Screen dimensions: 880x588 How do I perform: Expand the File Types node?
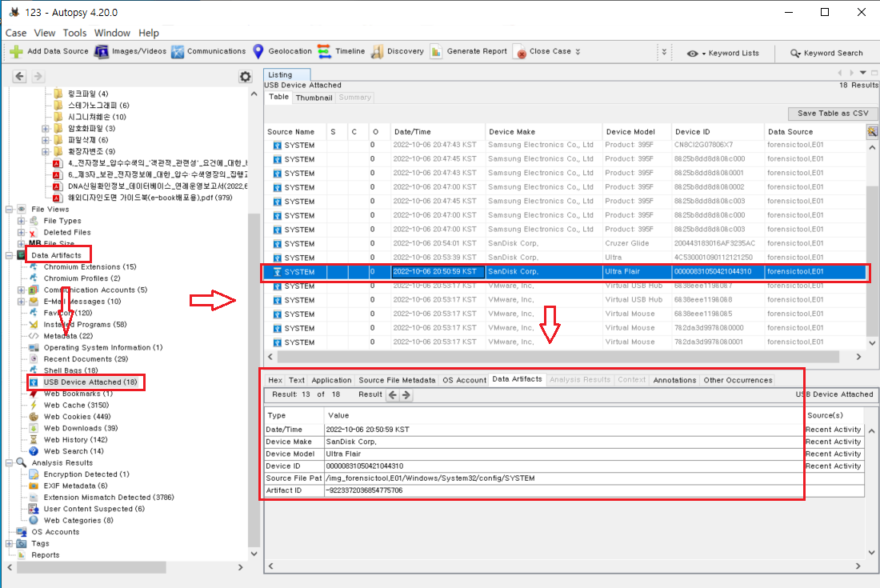pos(21,221)
